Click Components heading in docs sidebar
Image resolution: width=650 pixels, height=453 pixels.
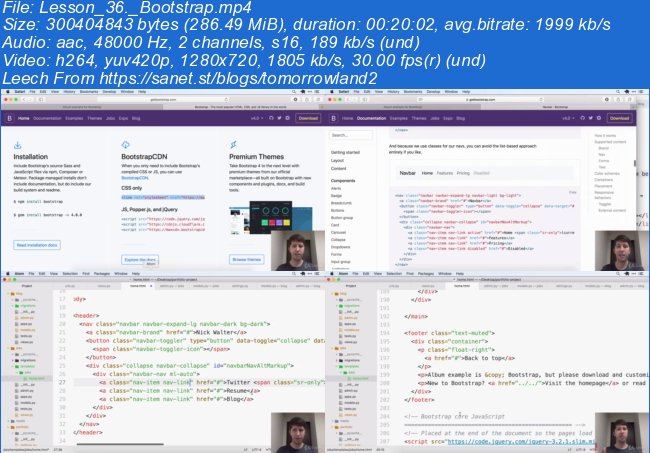[x=343, y=181]
